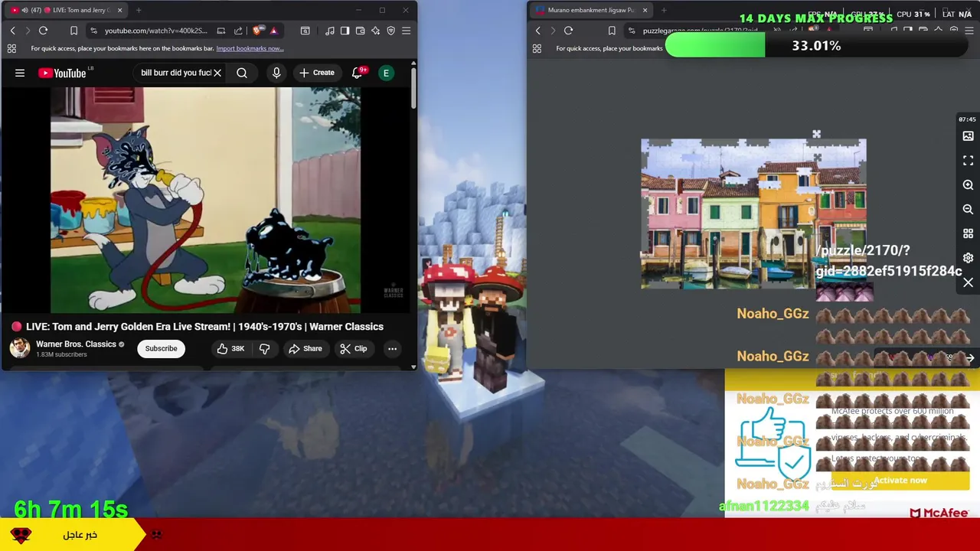Like the video with 38K likes
The width and height of the screenshot is (980, 551).
click(x=230, y=348)
